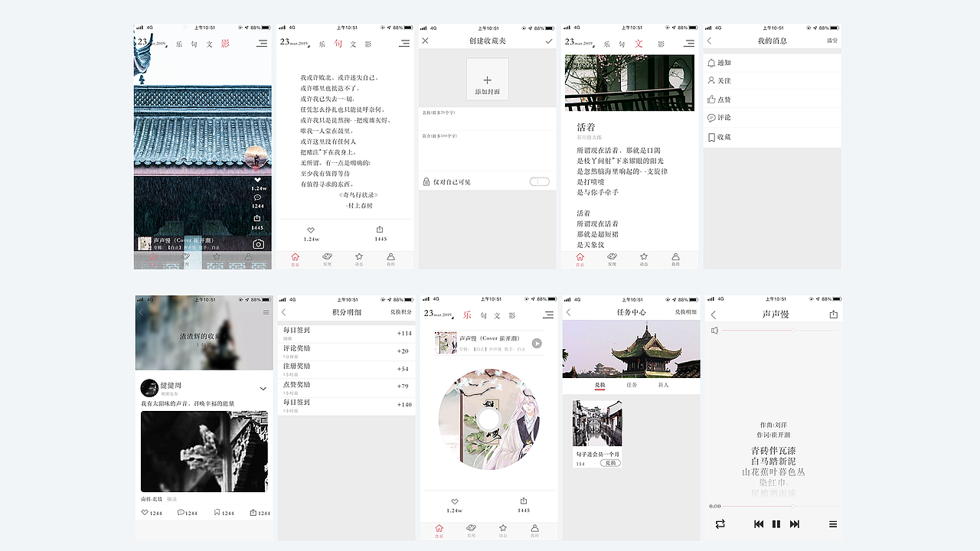The height and width of the screenshot is (551, 980).
Task: Close the 创建收藏夹 screen with the X icon
Action: (x=426, y=41)
